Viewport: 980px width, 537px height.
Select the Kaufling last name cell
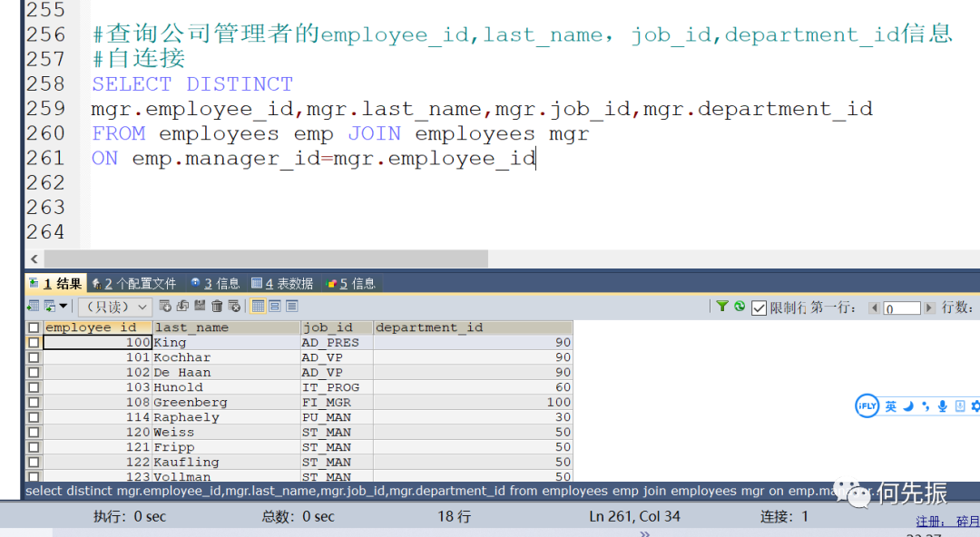pyautogui.click(x=226, y=463)
